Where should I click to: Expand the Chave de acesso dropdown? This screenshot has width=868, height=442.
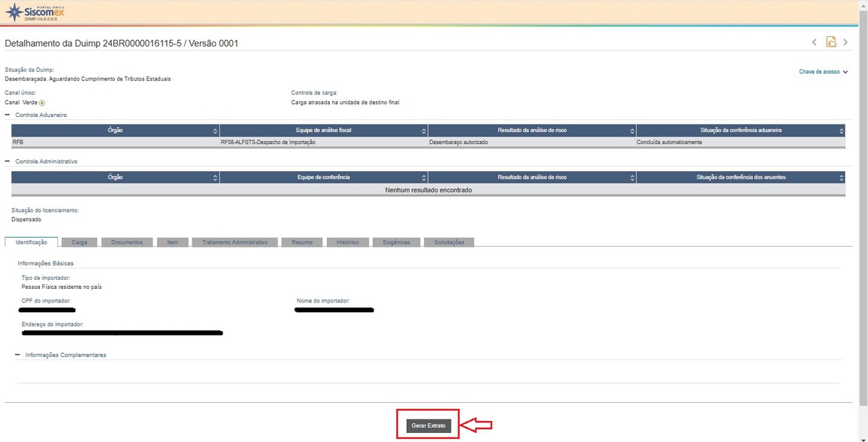[x=823, y=72]
